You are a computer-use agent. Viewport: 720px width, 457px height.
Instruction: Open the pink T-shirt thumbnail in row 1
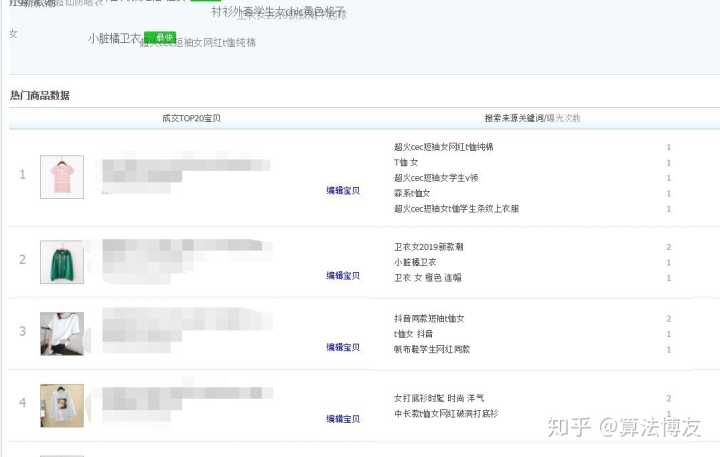coord(62,177)
